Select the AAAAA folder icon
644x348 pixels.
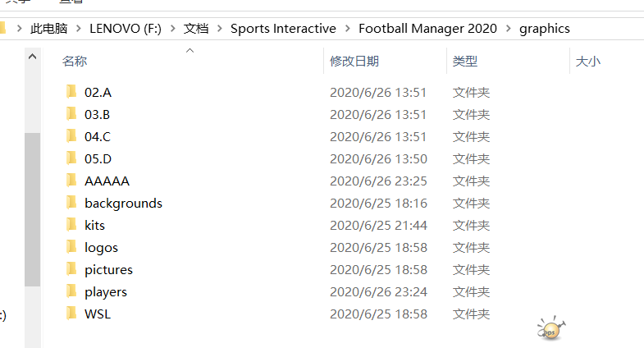[x=71, y=180]
